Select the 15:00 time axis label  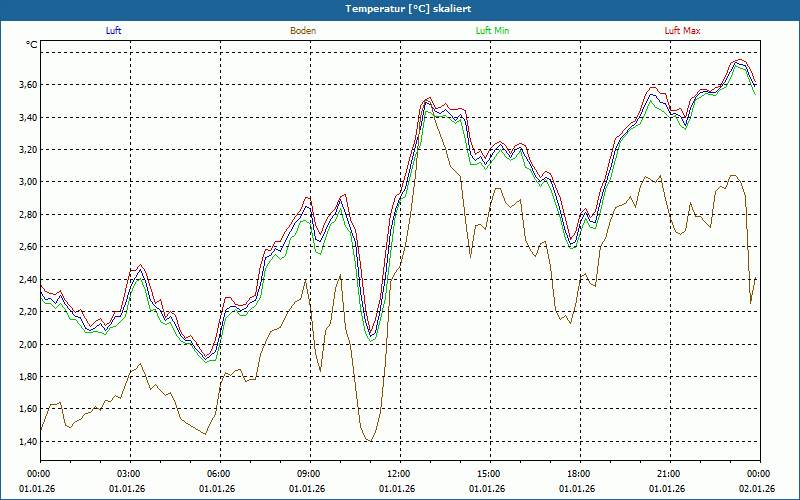pos(488,474)
